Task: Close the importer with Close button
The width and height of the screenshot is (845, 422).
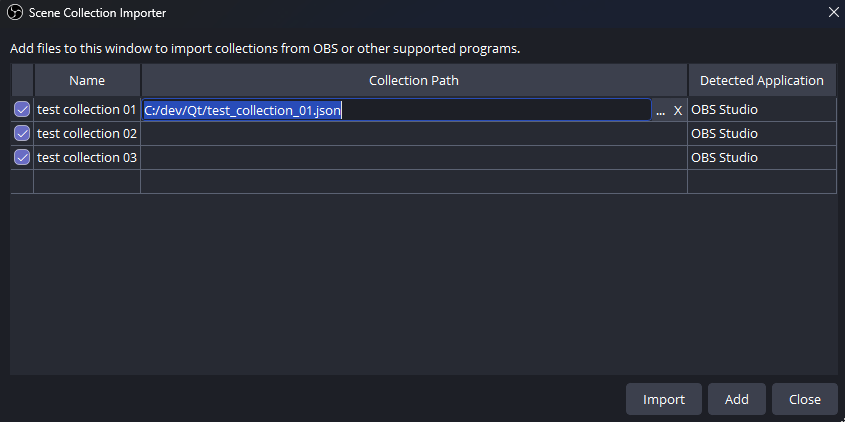Action: [x=804, y=399]
